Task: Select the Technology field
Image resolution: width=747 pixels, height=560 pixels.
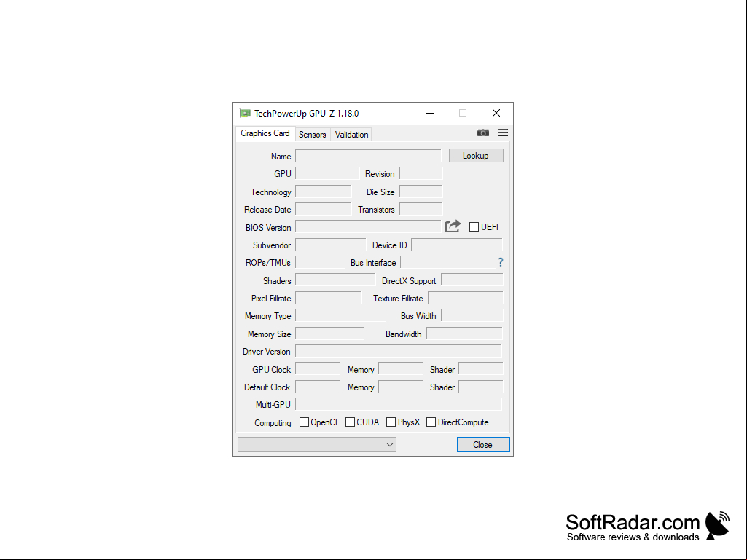Action: tap(324, 192)
